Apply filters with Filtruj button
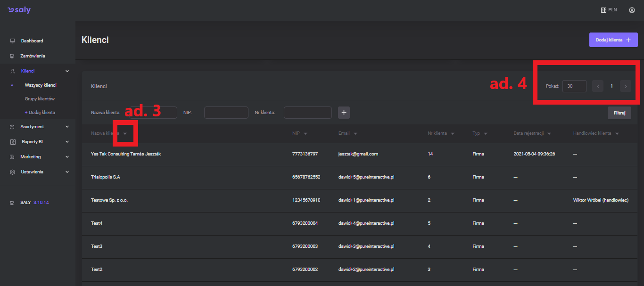This screenshot has height=286, width=644. click(619, 113)
